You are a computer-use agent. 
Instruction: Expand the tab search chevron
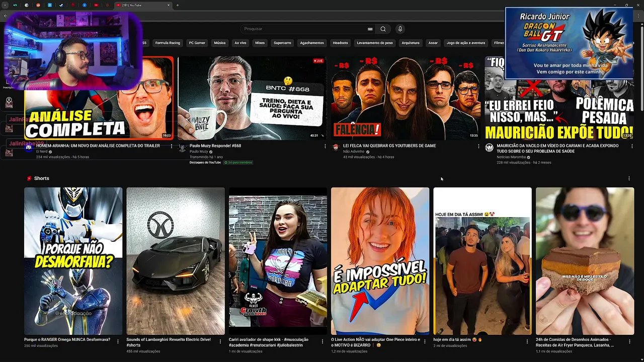pyautogui.click(x=5, y=5)
